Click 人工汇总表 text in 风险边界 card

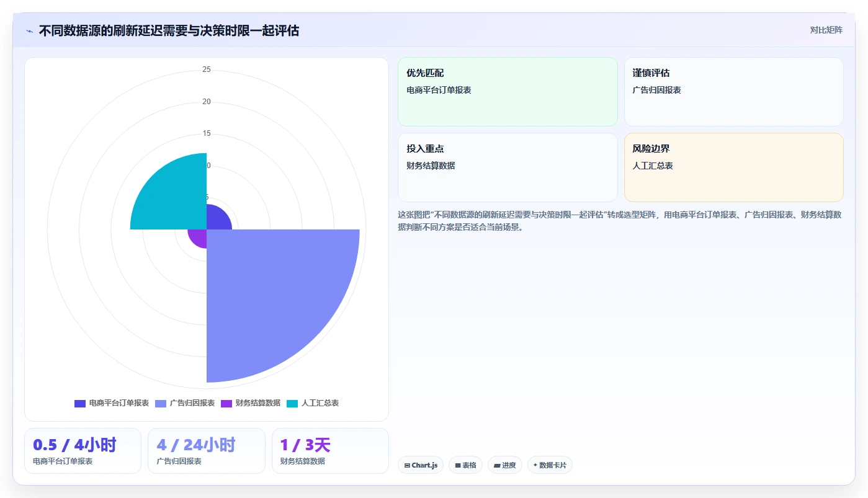[x=653, y=166]
